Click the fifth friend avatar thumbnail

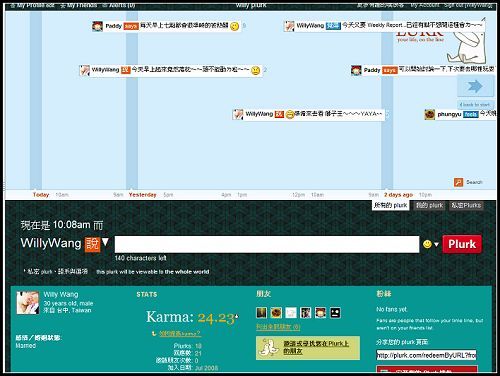click(x=320, y=313)
